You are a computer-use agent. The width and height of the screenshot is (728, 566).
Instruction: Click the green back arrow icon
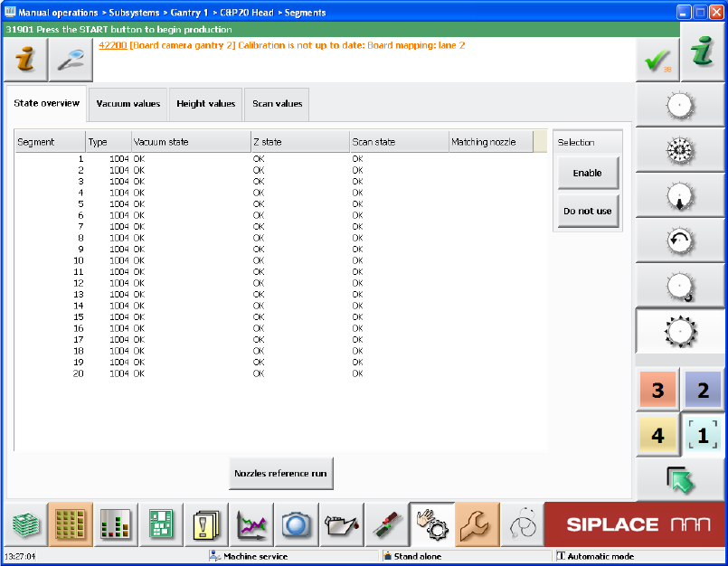click(x=680, y=479)
